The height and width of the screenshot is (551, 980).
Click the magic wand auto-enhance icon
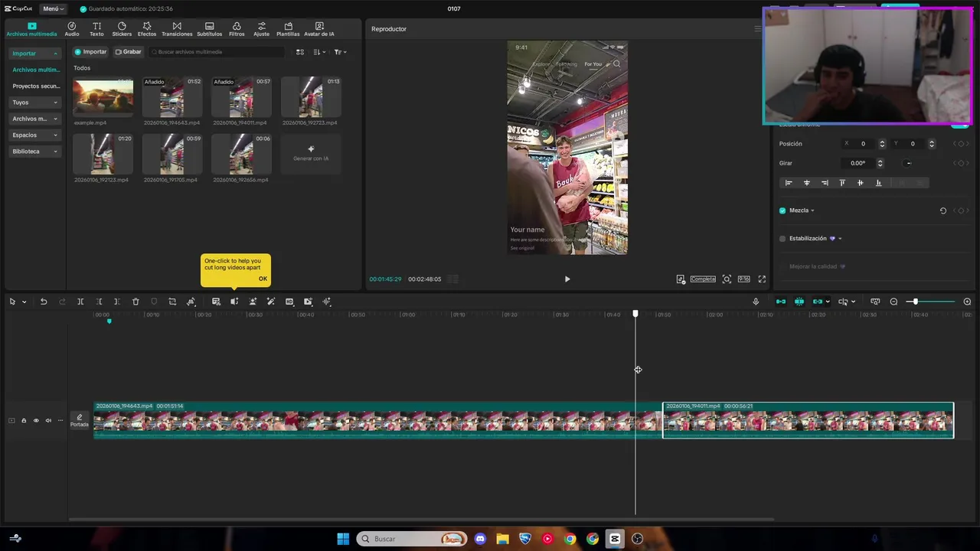tap(271, 302)
